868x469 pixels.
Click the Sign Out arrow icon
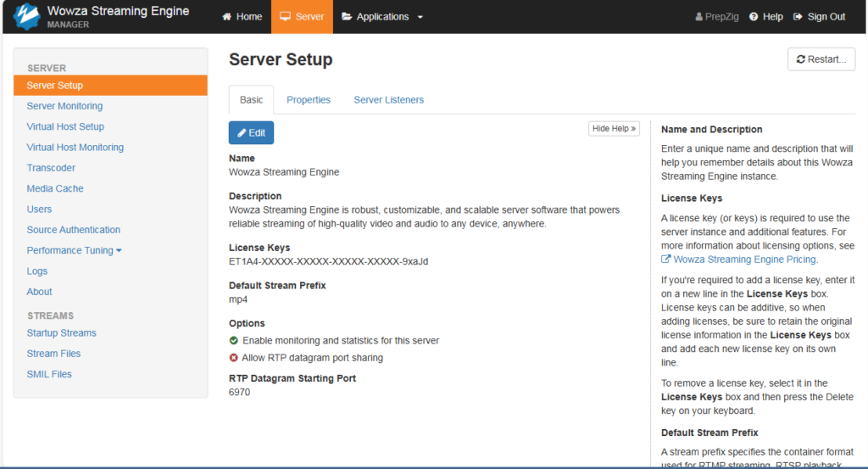(x=798, y=17)
